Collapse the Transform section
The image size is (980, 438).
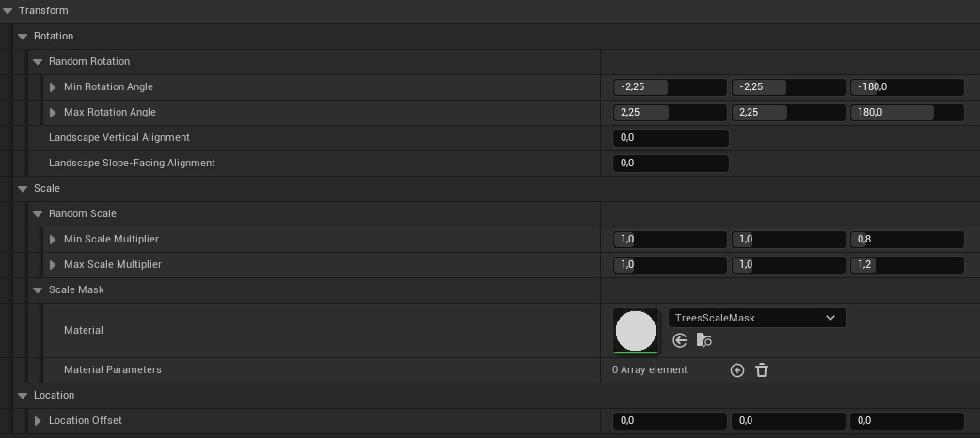(8, 10)
